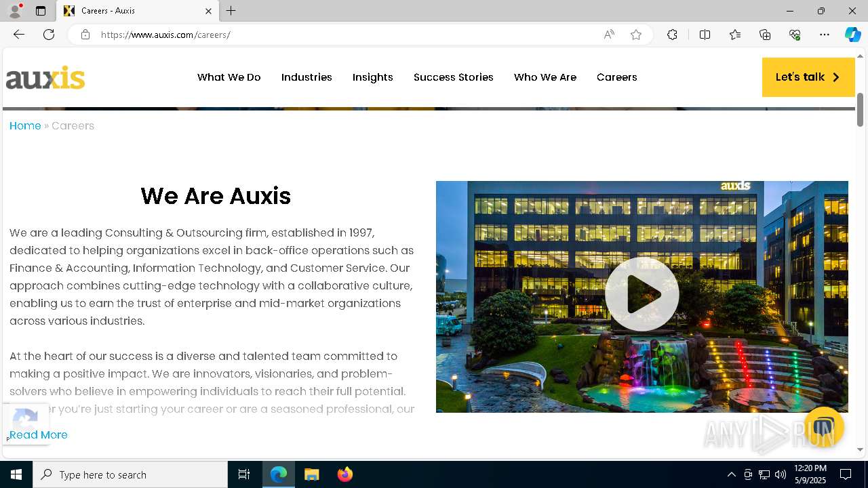Viewport: 868px width, 488px height.
Task: Show hidden tray icons chevron
Action: point(731,474)
